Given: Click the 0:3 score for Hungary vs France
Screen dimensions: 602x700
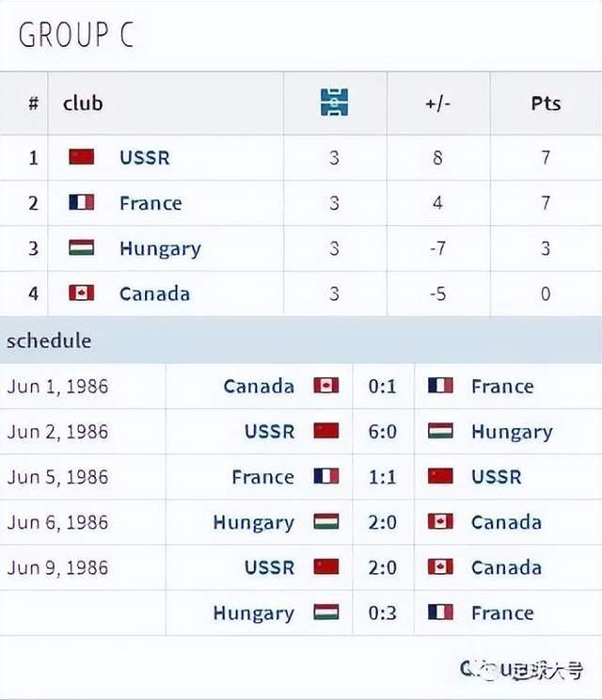Looking at the screenshot, I should pyautogui.click(x=383, y=612).
